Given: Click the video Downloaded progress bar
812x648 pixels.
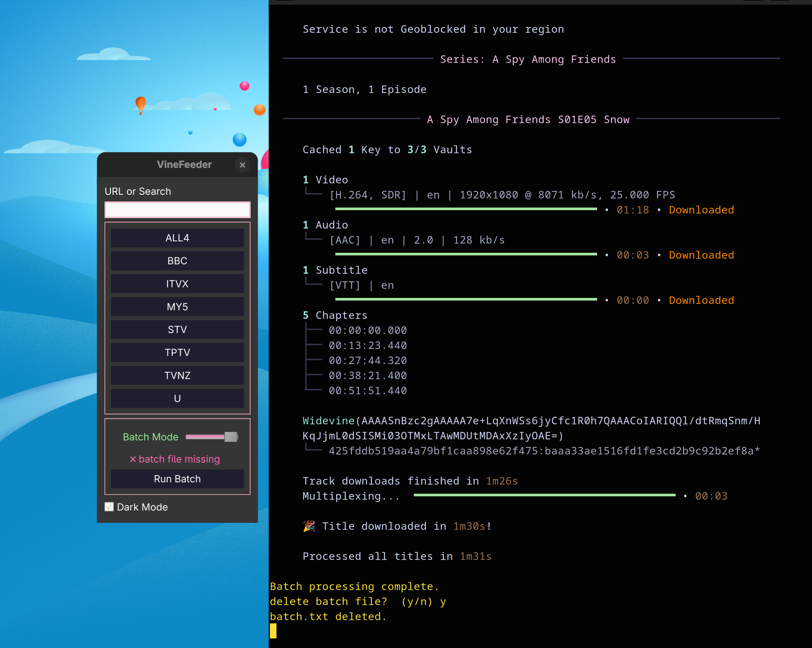Looking at the screenshot, I should (x=466, y=209).
